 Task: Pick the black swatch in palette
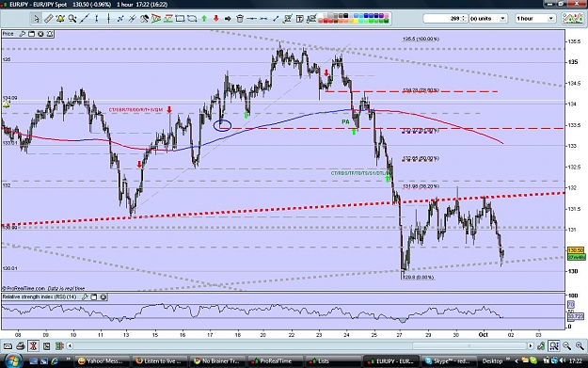(x=346, y=16)
